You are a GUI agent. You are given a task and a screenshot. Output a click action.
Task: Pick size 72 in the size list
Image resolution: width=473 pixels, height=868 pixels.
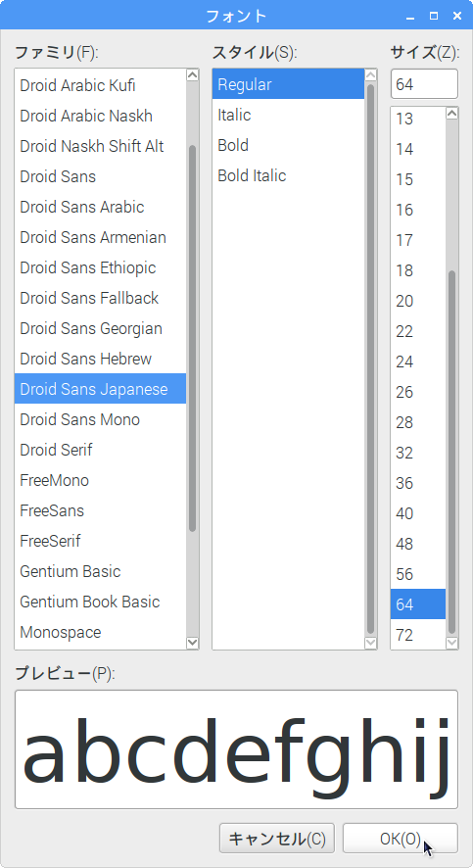coord(418,635)
